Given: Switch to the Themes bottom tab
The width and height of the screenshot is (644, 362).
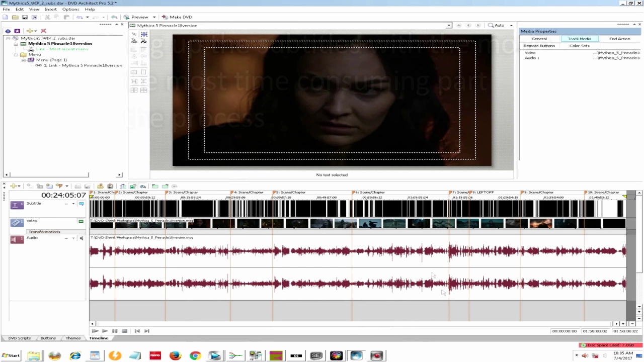Looking at the screenshot, I should point(73,338).
